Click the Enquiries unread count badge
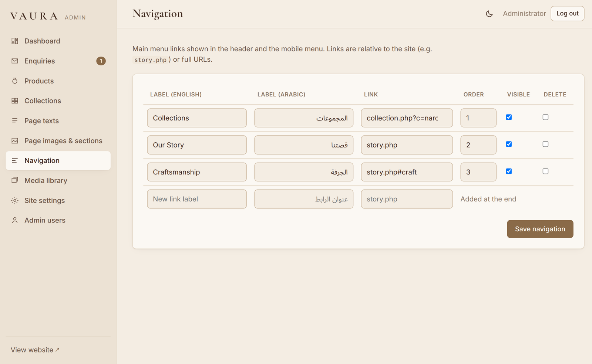This screenshot has width=592, height=364. pyautogui.click(x=101, y=61)
